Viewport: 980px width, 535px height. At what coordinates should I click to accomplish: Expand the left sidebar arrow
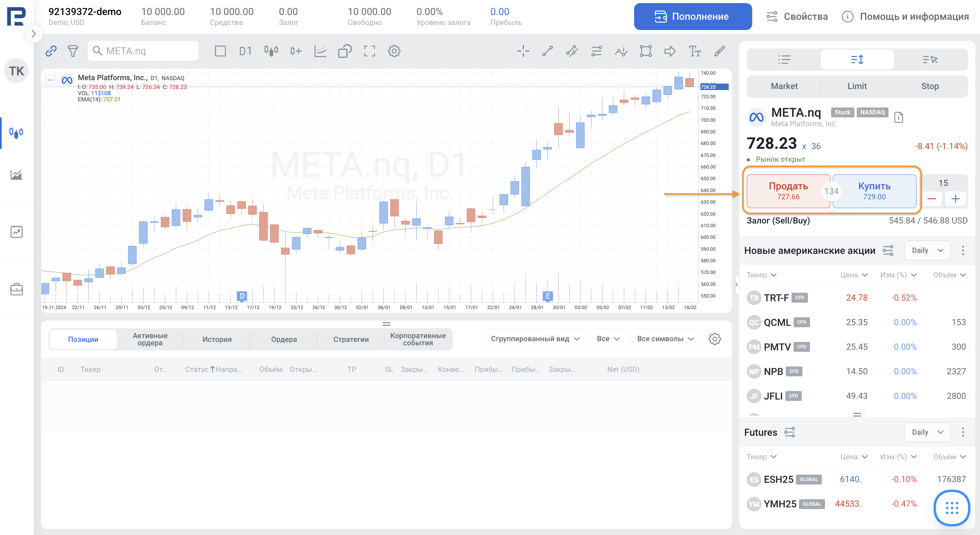point(33,34)
